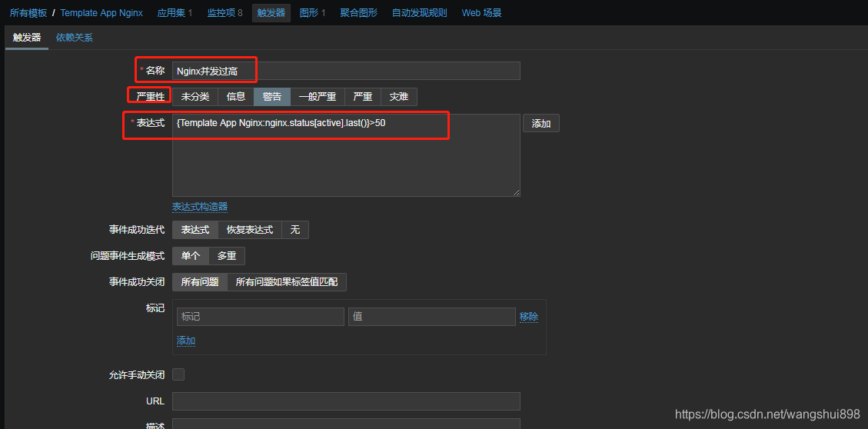Select the 触发器 navigation item
Viewport: 868px width, 429px height.
point(271,13)
